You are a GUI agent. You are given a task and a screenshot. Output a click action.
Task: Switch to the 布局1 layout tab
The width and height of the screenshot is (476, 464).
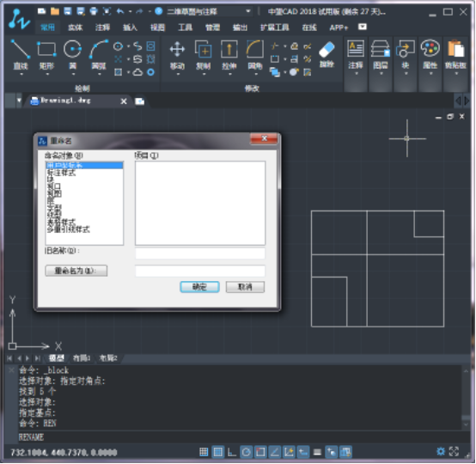(x=82, y=358)
